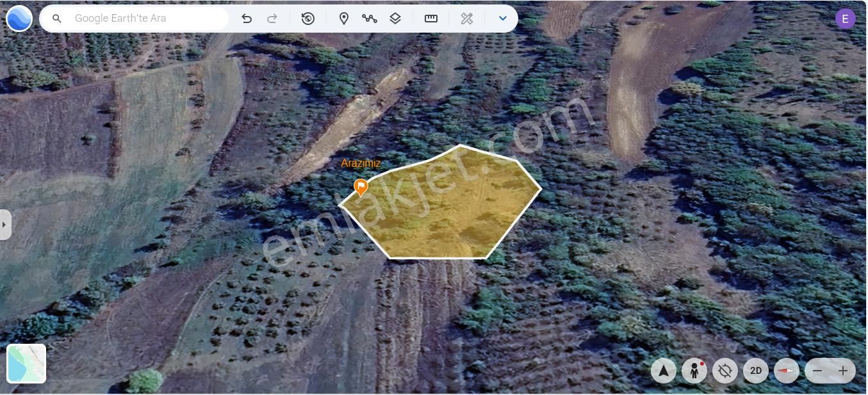Click the Redo arrow icon
Image resolution: width=868 pixels, height=395 pixels.
[x=272, y=18]
